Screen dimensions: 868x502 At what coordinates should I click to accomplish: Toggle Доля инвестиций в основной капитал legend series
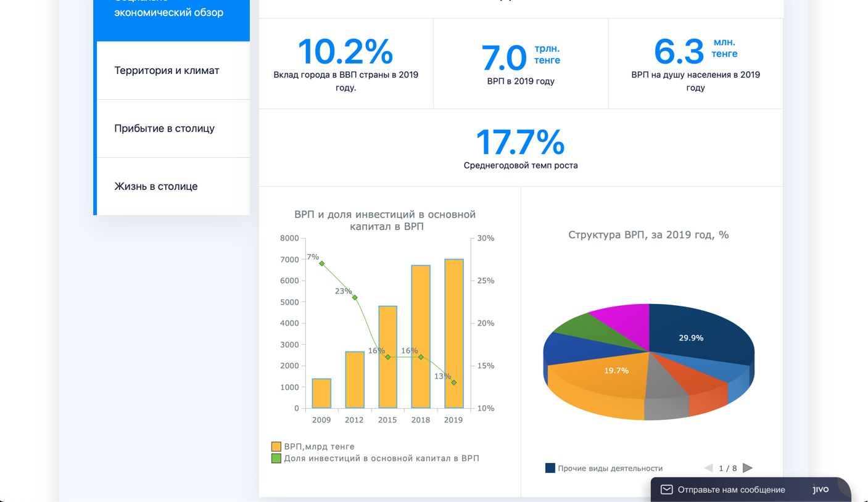[376, 458]
